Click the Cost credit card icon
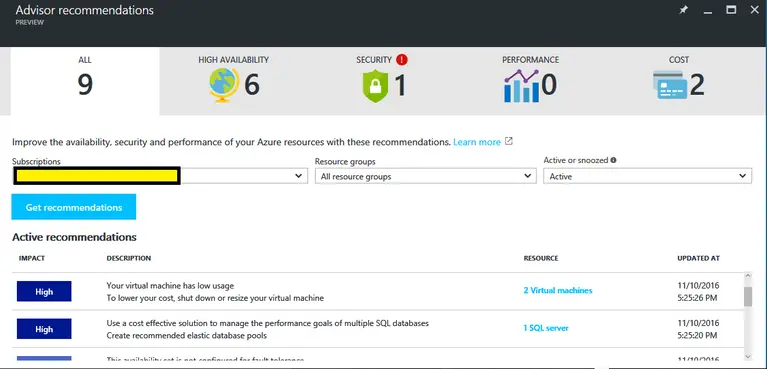 coord(669,85)
